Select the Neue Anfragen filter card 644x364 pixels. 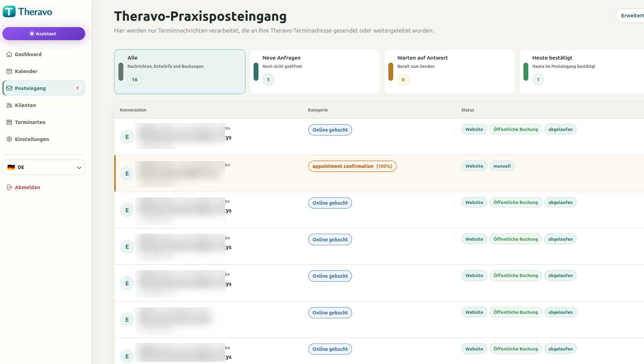[x=315, y=72]
